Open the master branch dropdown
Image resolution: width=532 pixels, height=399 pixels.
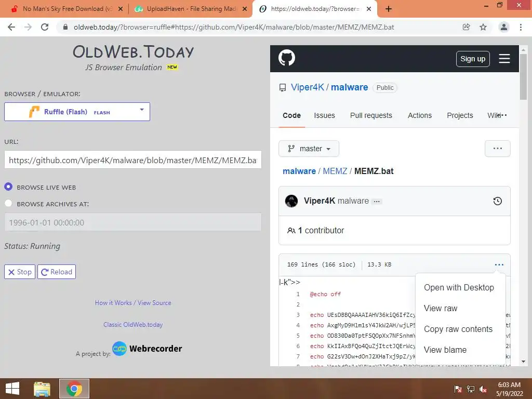click(x=309, y=149)
